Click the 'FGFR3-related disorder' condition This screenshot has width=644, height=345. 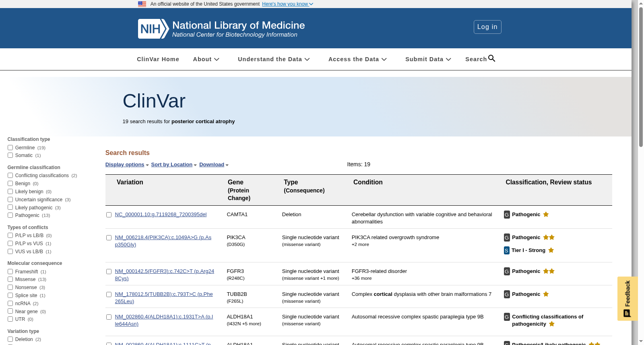pyautogui.click(x=379, y=271)
